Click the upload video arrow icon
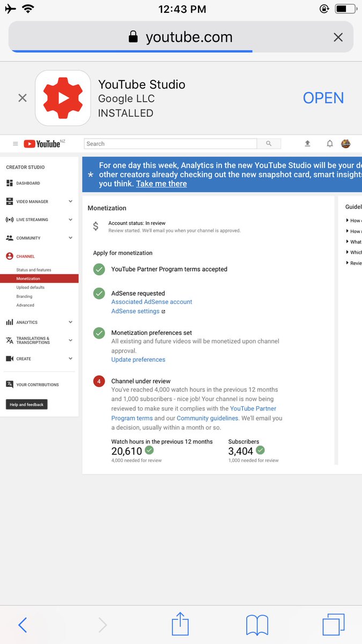 tap(307, 144)
